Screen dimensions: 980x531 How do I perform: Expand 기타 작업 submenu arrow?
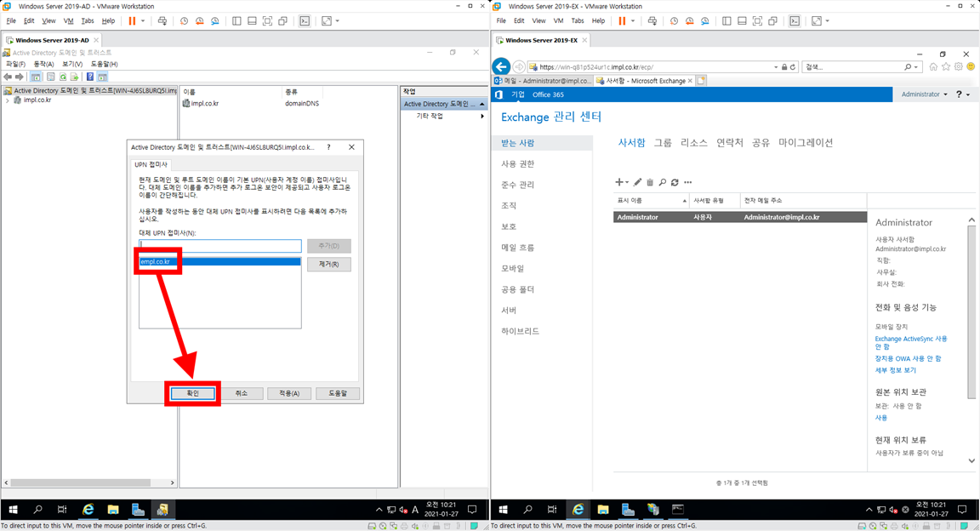coord(481,117)
